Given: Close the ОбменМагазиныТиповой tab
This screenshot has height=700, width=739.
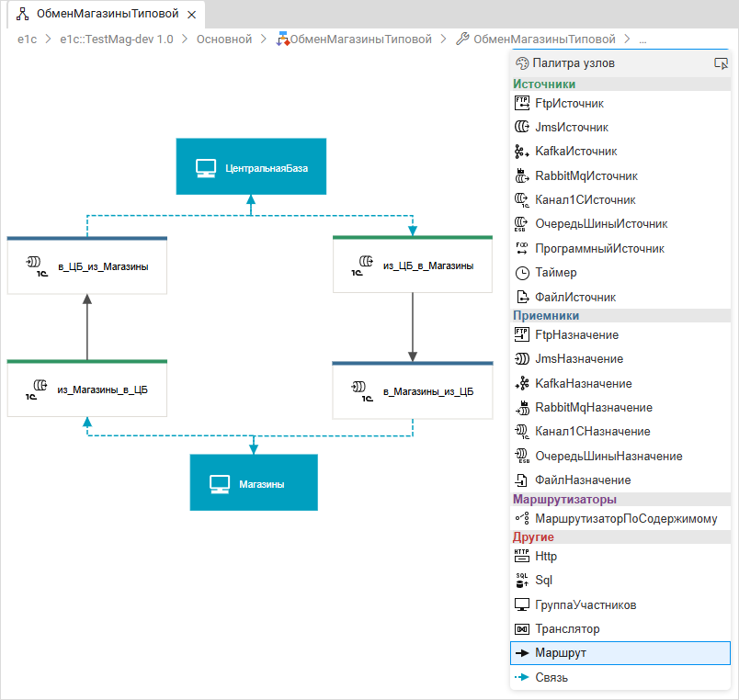Looking at the screenshot, I should coord(191,16).
